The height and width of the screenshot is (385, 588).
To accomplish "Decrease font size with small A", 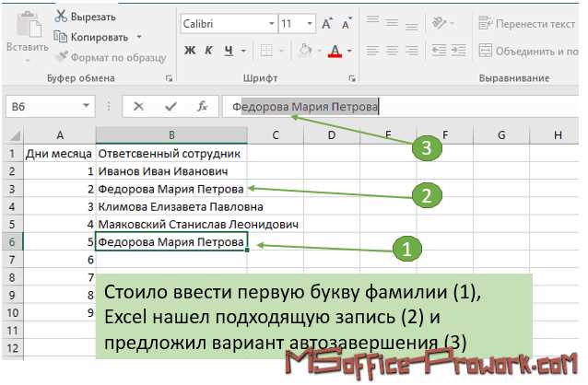I will tap(347, 24).
